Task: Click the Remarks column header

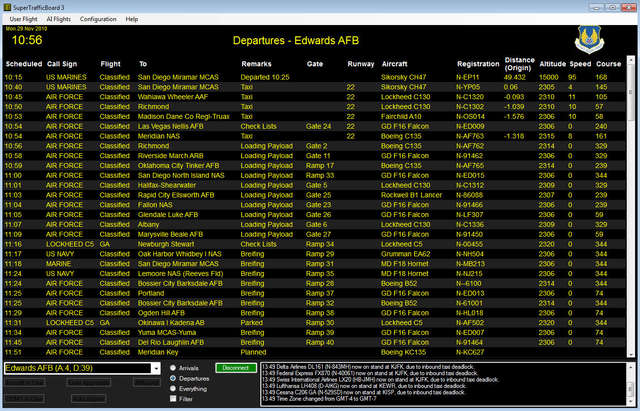Action: point(256,64)
